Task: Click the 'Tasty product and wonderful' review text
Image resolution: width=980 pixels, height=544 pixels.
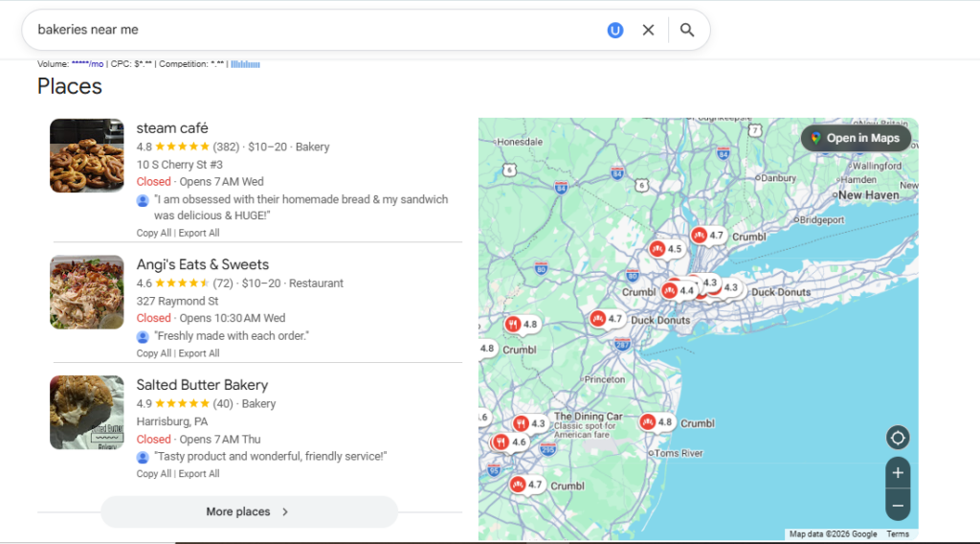Action: tap(271, 457)
